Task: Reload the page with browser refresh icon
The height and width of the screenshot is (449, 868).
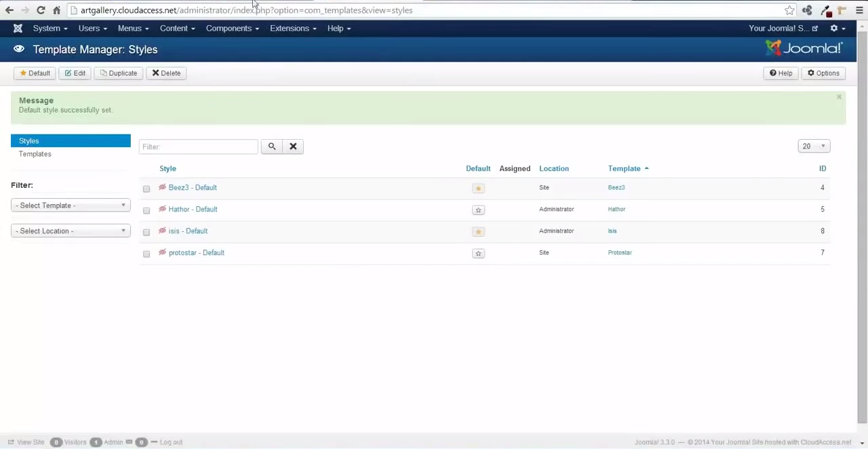Action: tap(41, 10)
